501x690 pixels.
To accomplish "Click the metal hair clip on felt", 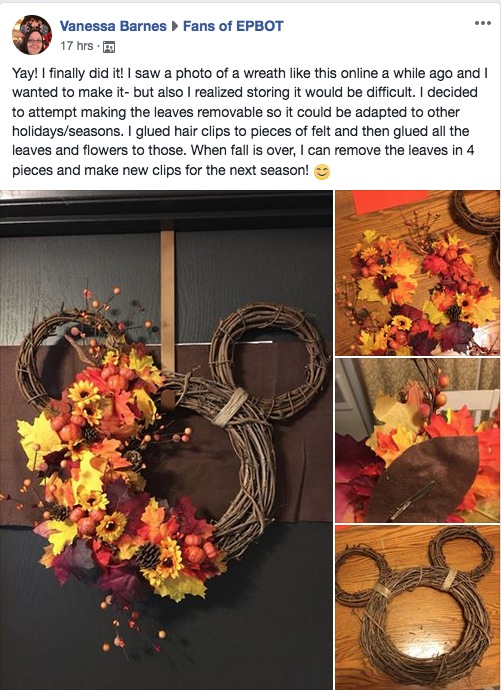I will click(x=412, y=500).
